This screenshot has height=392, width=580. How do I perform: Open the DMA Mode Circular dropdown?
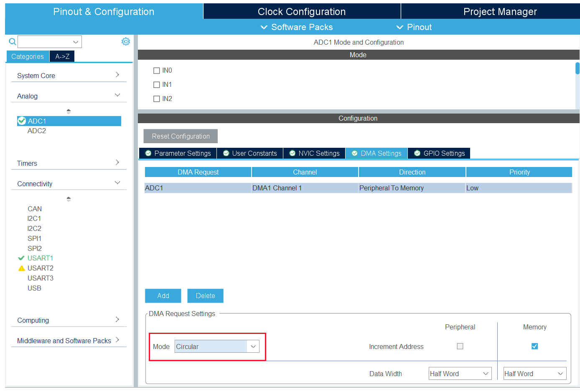pos(217,346)
